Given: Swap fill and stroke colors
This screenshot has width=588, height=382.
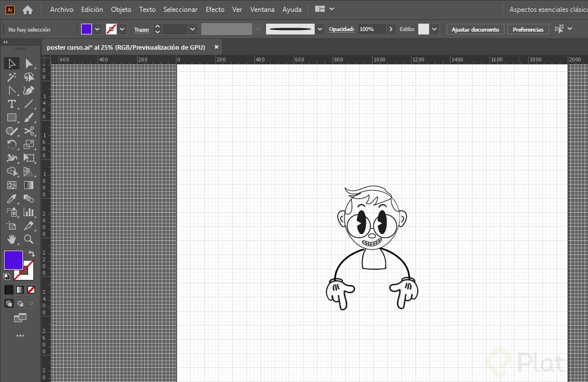Looking at the screenshot, I should [32, 254].
